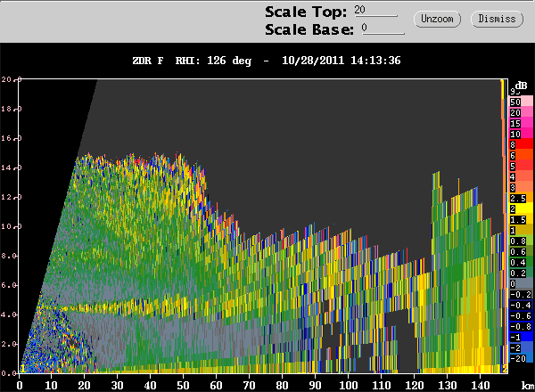This screenshot has height=392, width=535.
Task: Click the 20.0 height axis label
Action: 12,79
